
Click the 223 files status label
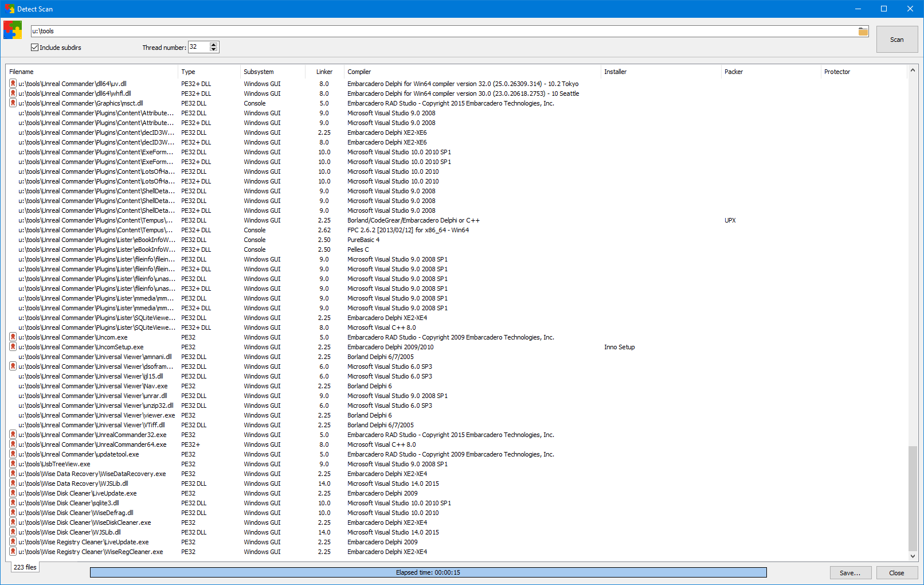[25, 567]
